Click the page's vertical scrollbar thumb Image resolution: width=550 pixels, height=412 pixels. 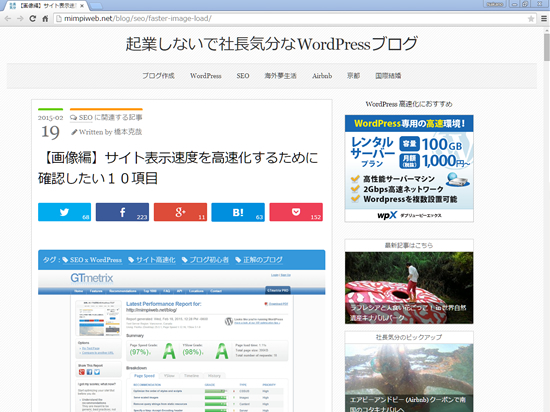pyautogui.click(x=546, y=47)
